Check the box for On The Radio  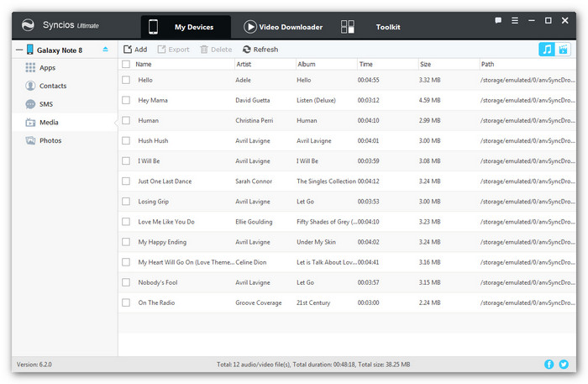click(126, 303)
